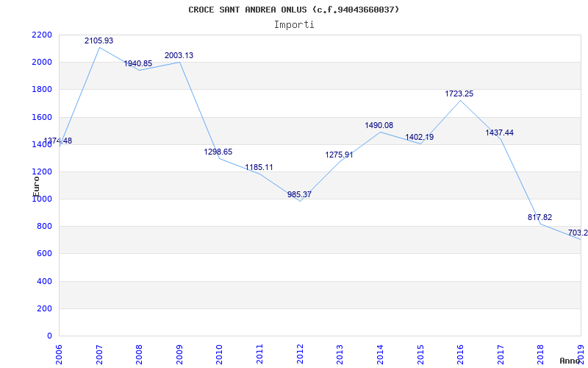Click the 2006 x-axis year label
The image size is (588, 368).
59,355
